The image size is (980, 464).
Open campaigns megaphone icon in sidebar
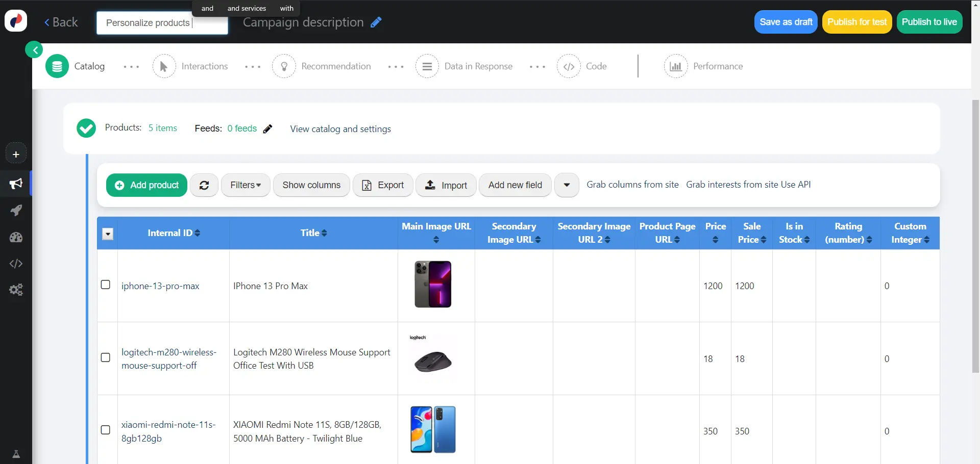click(x=16, y=184)
